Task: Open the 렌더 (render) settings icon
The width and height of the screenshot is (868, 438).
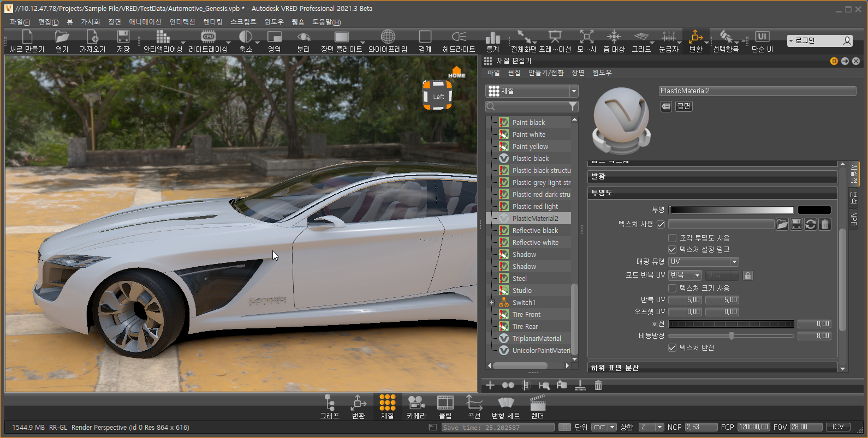Action: click(x=537, y=407)
